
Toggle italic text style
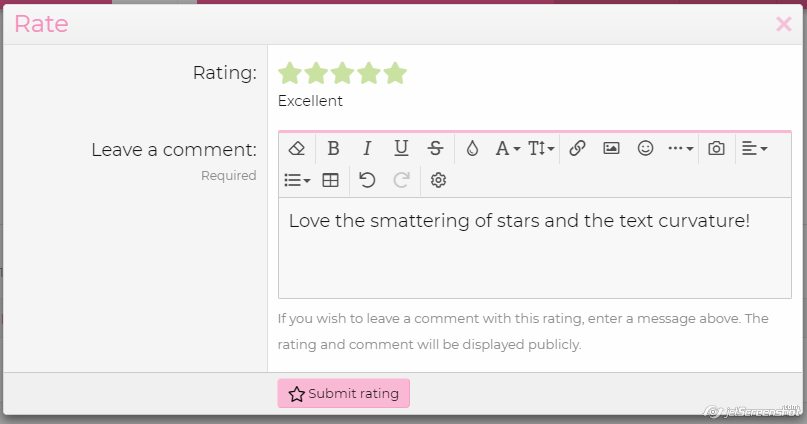367,148
